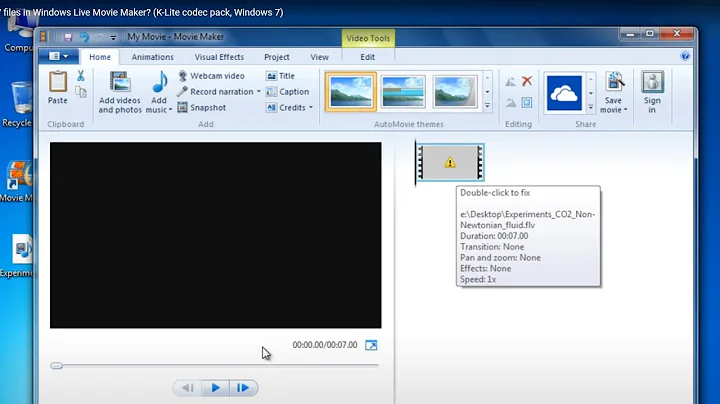Open the View tab
The height and width of the screenshot is (404, 720).
319,57
